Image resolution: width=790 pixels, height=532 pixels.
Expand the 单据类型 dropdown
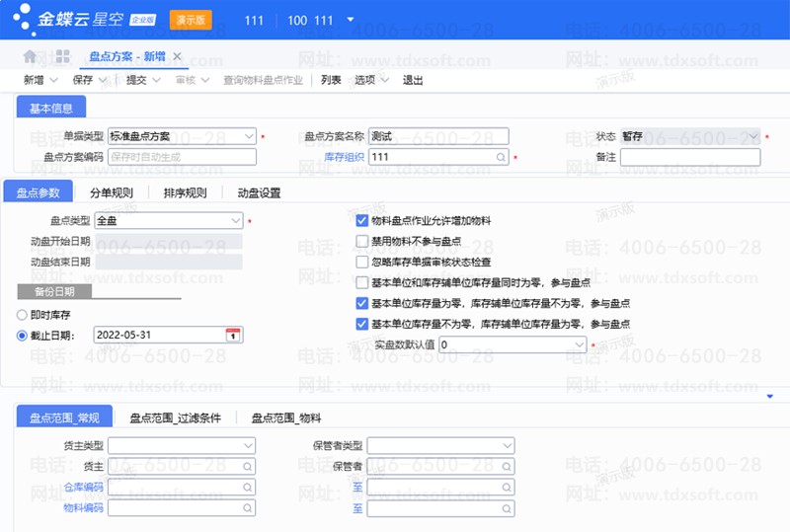(x=249, y=136)
